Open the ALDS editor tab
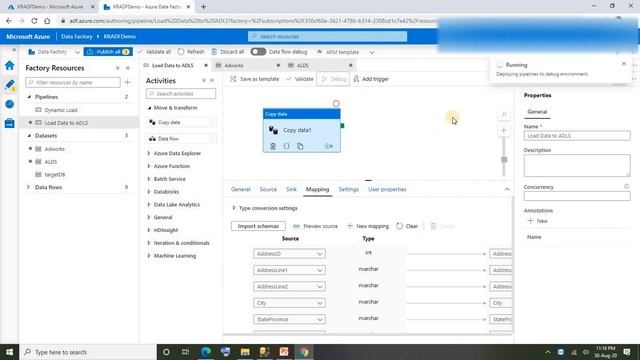Viewport: 640px width, 360px height. click(320, 65)
